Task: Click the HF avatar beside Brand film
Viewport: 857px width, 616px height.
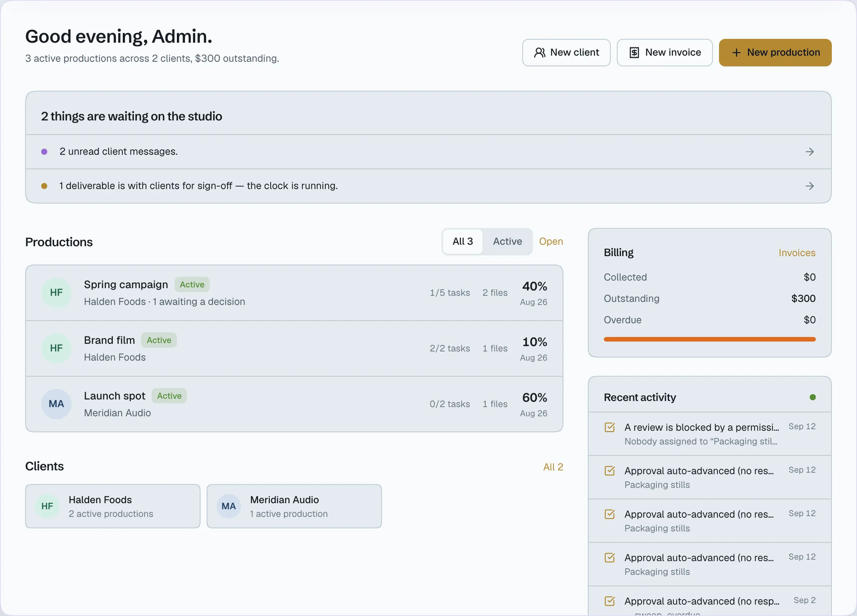Action: click(x=56, y=348)
